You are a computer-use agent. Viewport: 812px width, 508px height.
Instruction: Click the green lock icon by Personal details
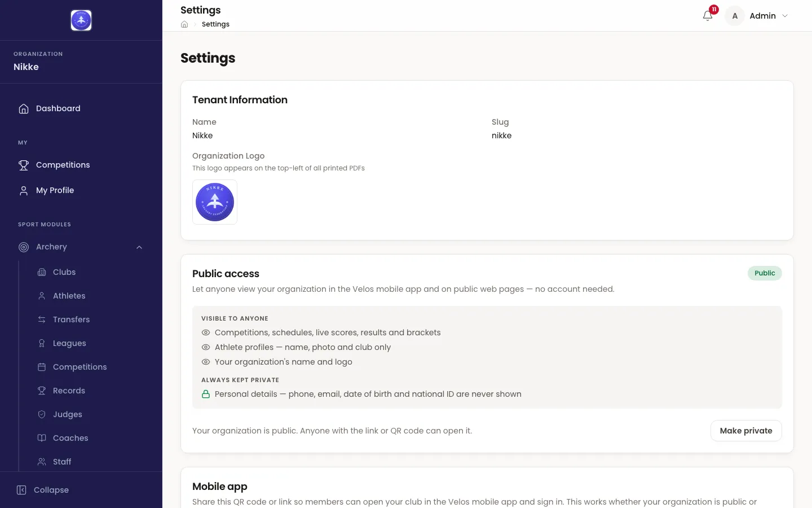click(x=206, y=394)
